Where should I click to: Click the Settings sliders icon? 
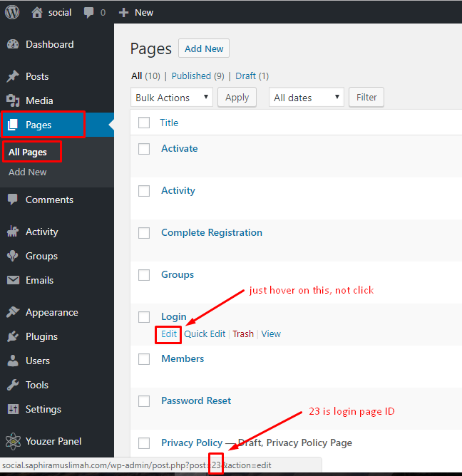13,409
